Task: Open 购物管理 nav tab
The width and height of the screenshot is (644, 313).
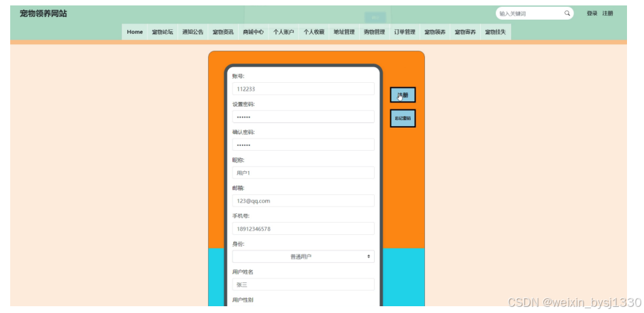Action: (x=374, y=32)
